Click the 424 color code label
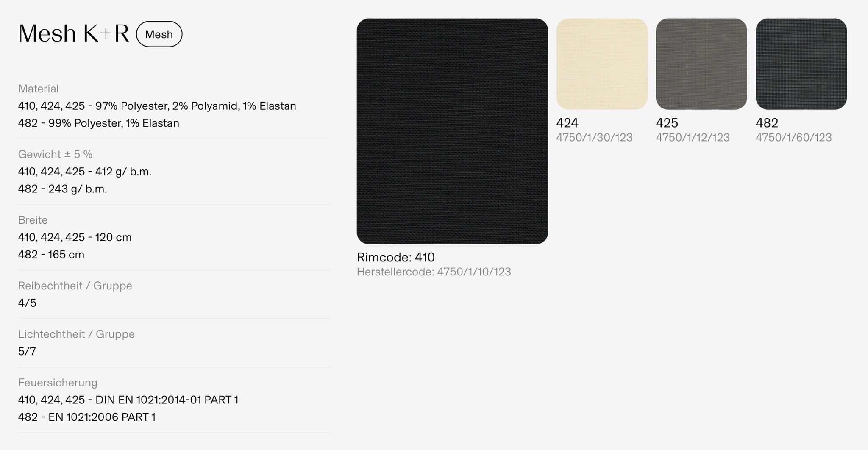Viewport: 868px width, 450px height. point(567,123)
